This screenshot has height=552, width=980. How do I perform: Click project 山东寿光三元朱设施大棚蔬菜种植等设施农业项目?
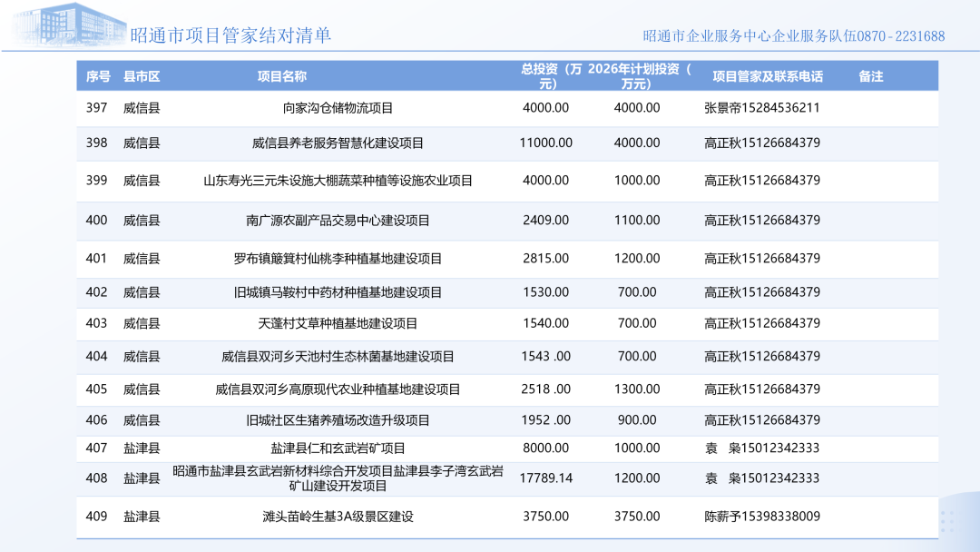338,181
